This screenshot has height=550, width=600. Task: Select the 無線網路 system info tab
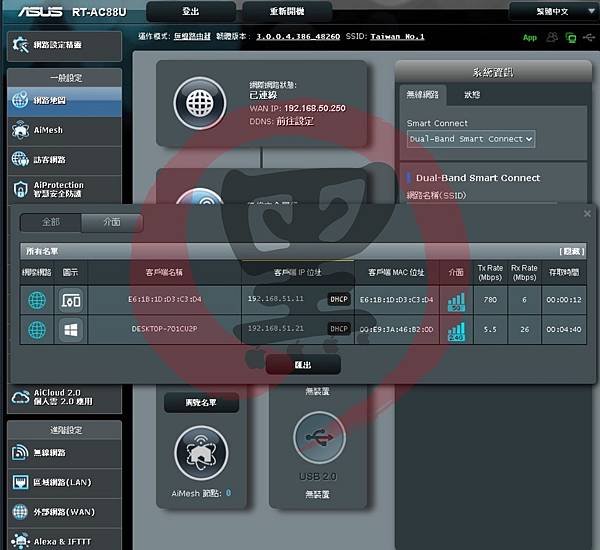[x=422, y=95]
